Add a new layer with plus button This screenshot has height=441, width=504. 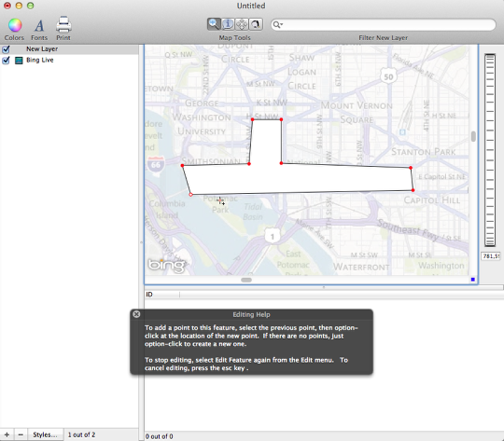[x=7, y=434]
